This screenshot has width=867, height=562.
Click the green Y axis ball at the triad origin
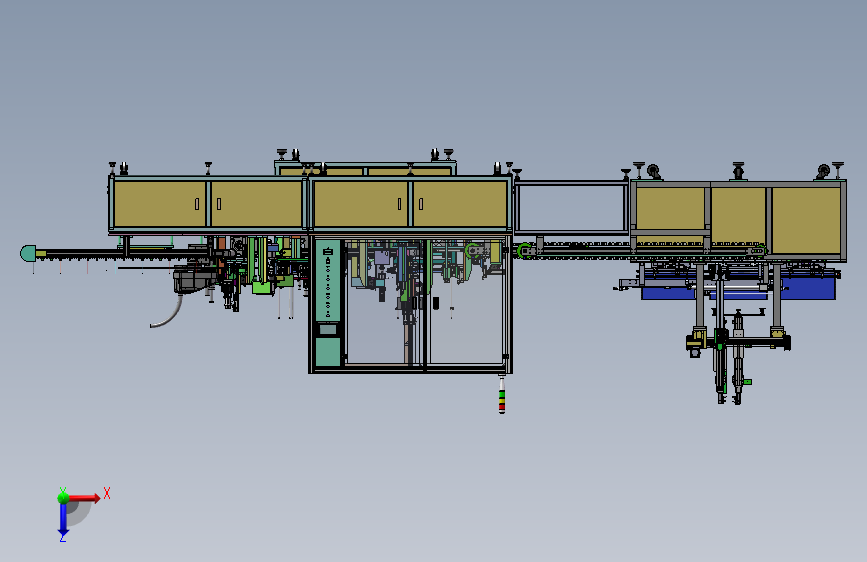pyautogui.click(x=63, y=497)
